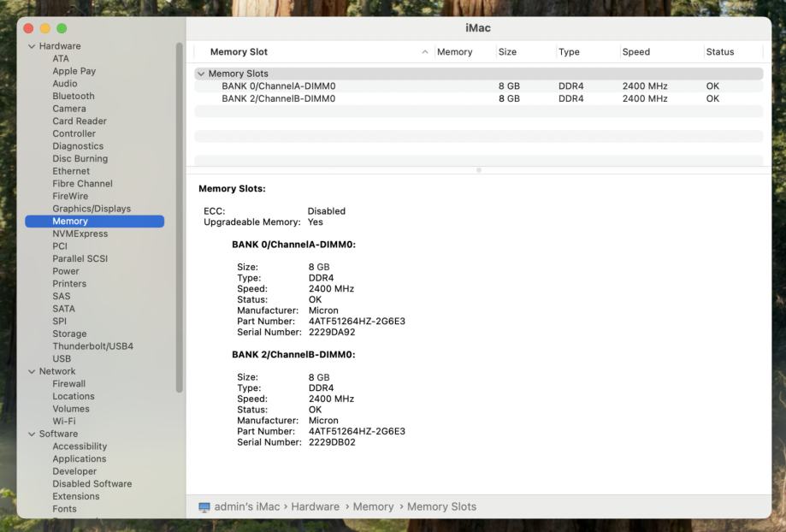Open the NVMExpress hardware category
This screenshot has width=786, height=532.
coord(80,233)
